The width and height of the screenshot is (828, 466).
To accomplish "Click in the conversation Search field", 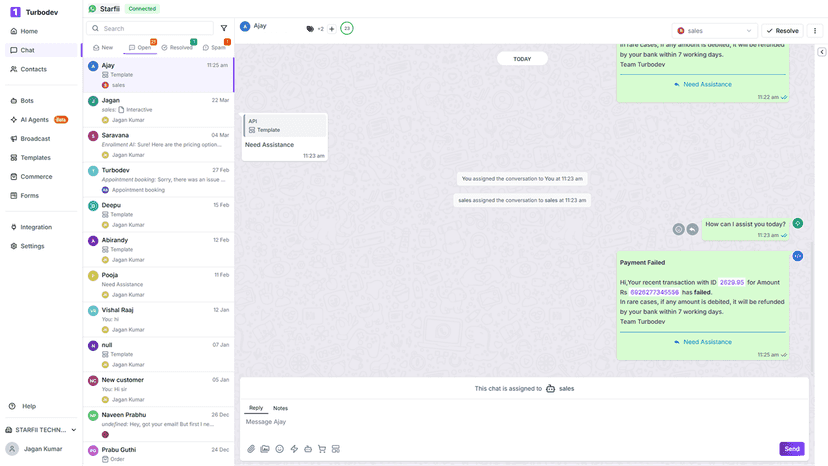I will tap(150, 29).
